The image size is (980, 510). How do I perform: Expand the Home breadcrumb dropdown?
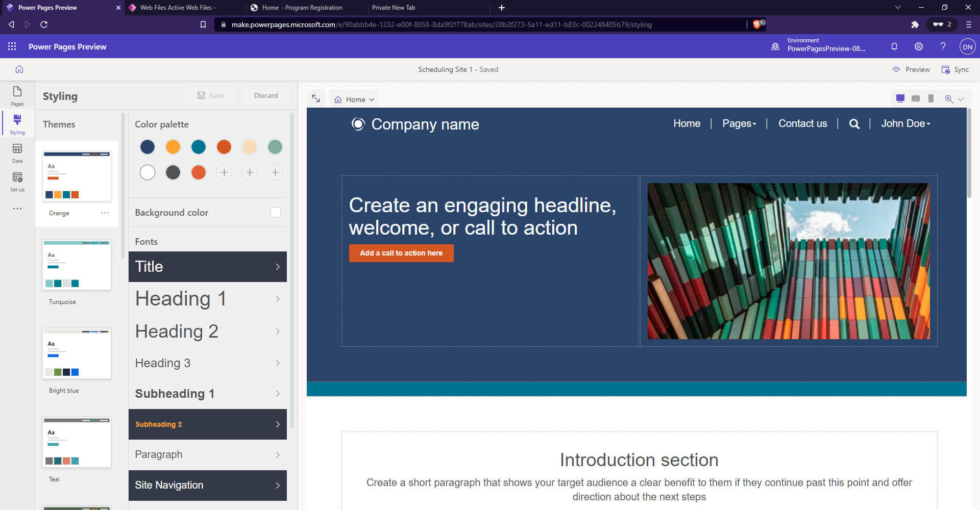tap(373, 99)
